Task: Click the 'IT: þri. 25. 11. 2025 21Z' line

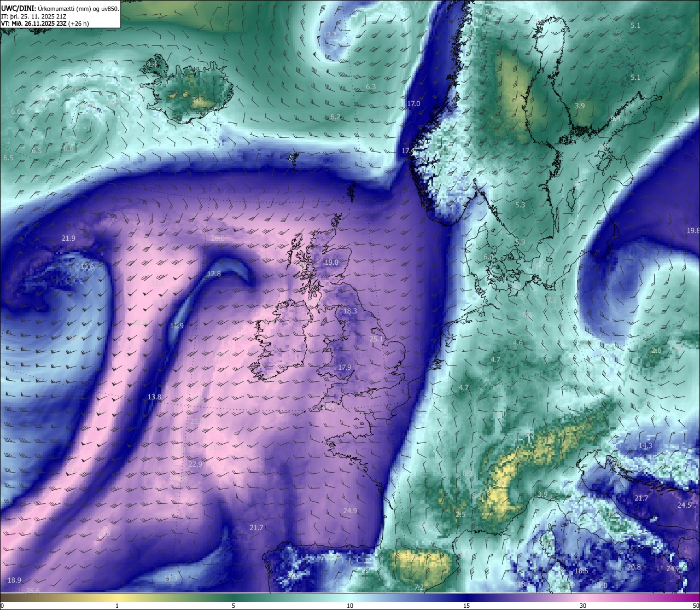Action: tap(35, 16)
